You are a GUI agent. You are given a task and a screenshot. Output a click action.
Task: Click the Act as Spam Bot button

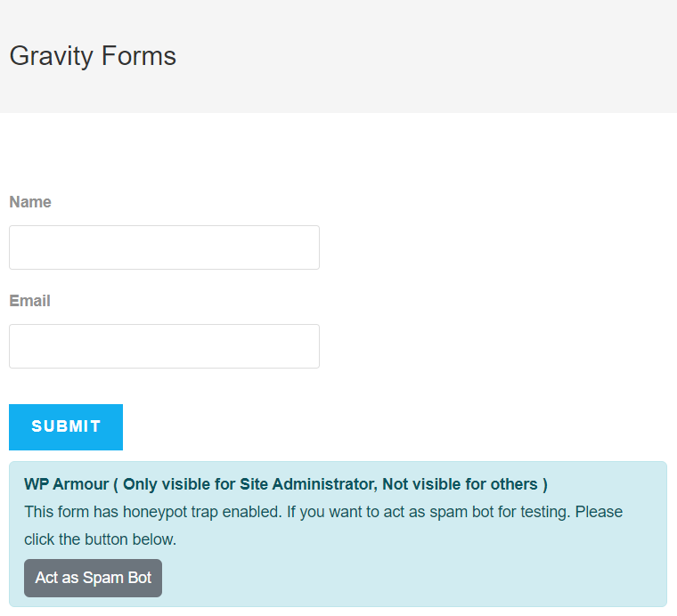93,578
